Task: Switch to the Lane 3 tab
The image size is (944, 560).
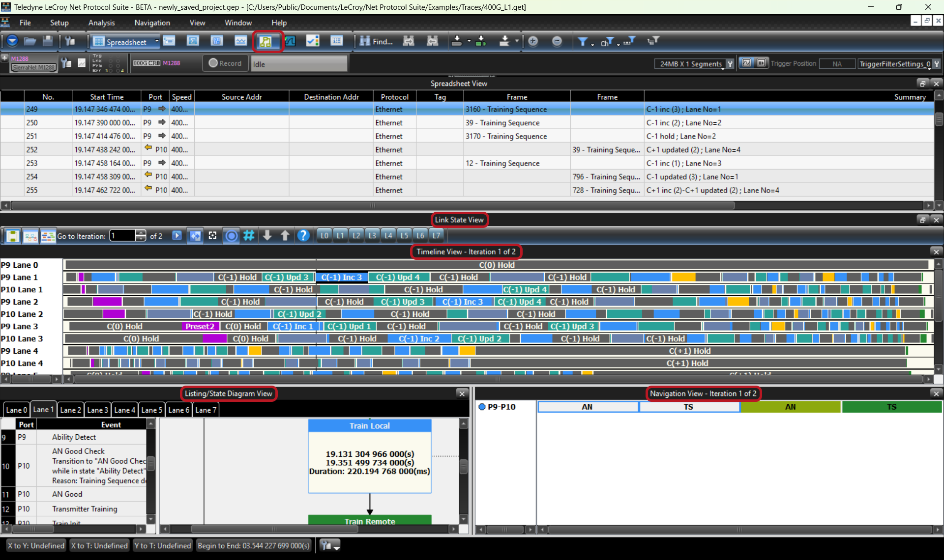Action: [x=97, y=410]
